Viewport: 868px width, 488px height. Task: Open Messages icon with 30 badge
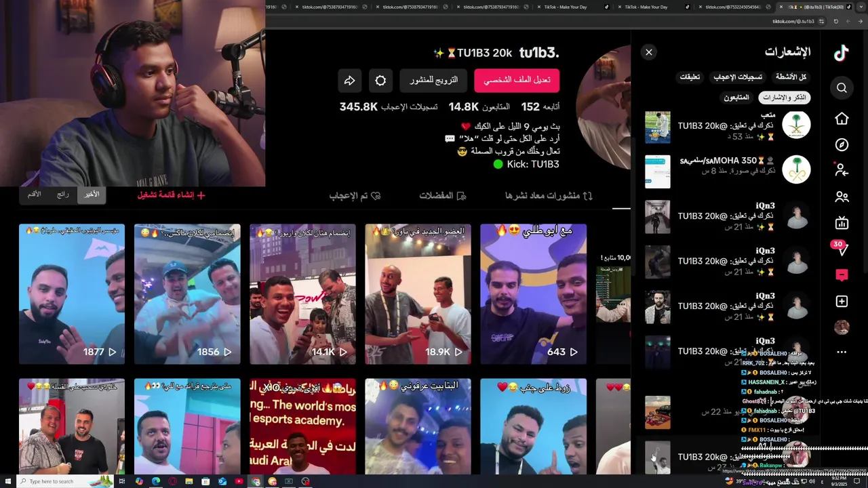pyautogui.click(x=841, y=248)
